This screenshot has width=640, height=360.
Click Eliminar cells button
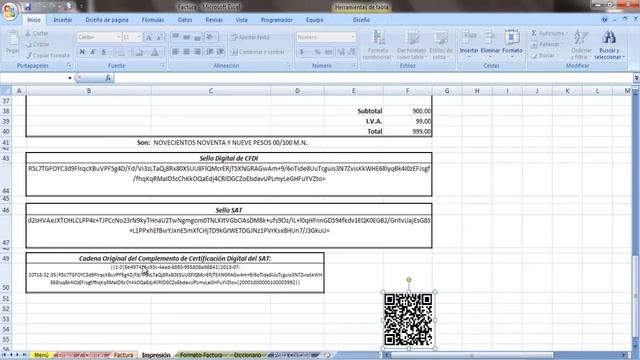[490, 44]
